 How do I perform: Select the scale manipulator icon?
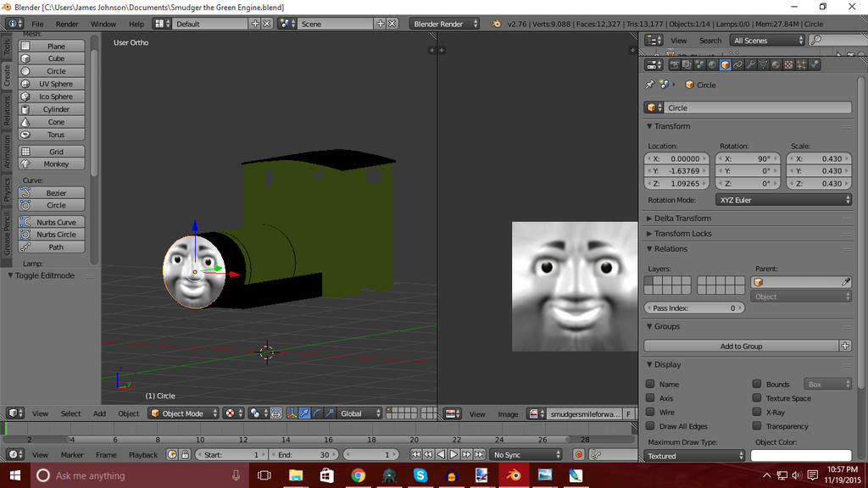tap(330, 413)
